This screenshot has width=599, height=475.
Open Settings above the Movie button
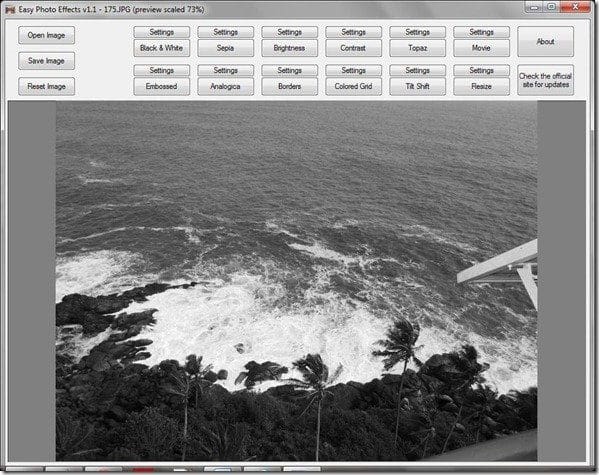click(481, 32)
